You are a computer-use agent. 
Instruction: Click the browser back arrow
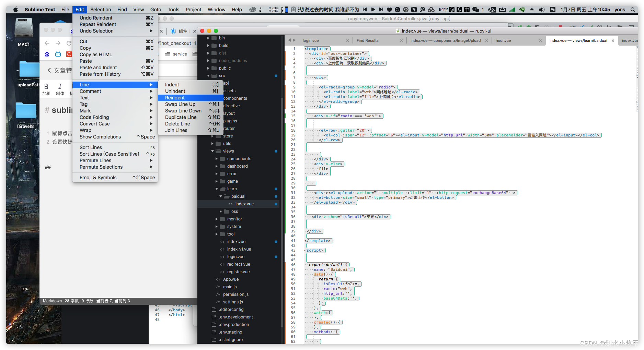[x=47, y=43]
